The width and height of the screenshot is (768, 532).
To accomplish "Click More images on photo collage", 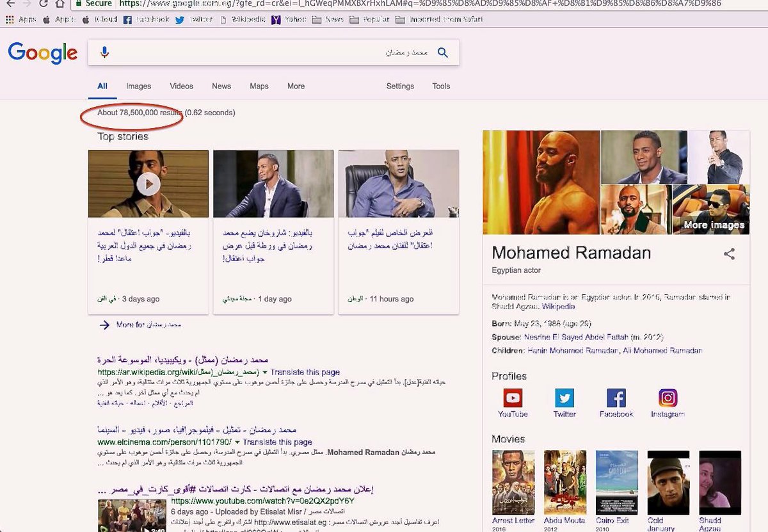I will click(x=714, y=225).
